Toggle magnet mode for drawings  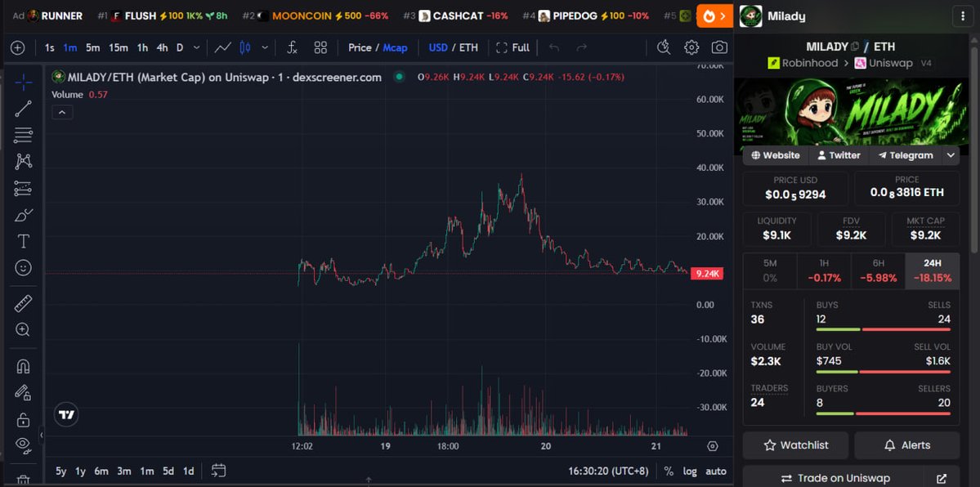point(23,366)
